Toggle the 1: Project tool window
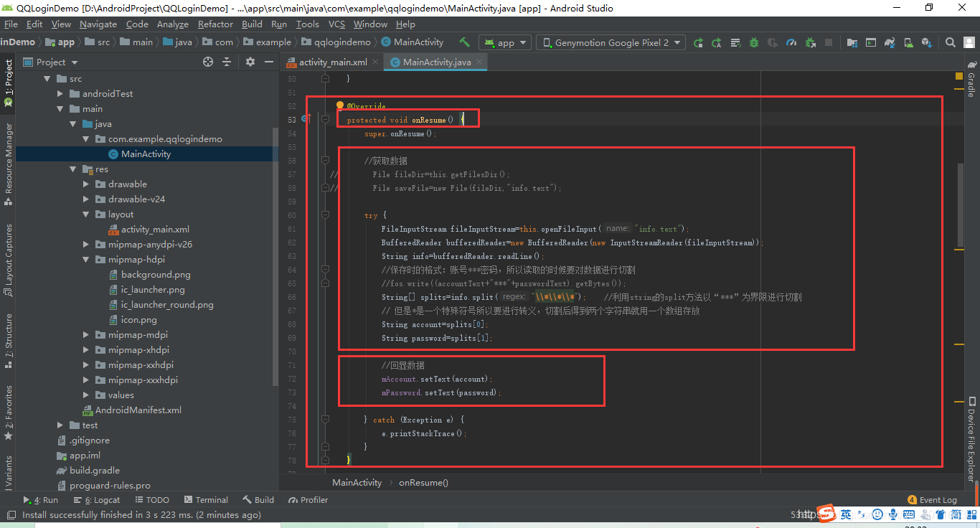 (x=8, y=83)
